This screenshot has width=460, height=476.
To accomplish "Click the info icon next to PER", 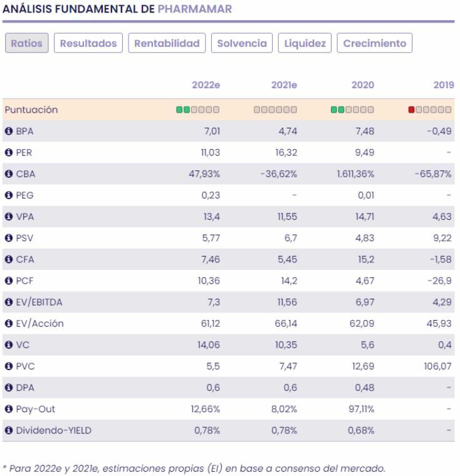I will click(9, 153).
